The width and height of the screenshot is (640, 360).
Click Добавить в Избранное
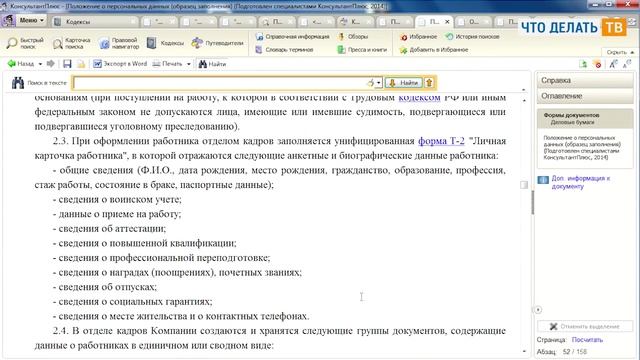coord(434,49)
